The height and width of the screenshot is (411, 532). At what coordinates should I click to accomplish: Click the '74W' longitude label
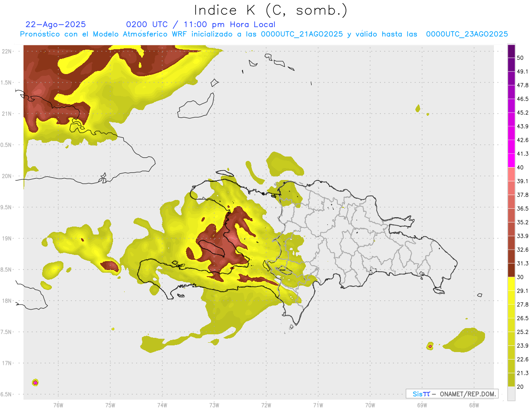click(162, 405)
